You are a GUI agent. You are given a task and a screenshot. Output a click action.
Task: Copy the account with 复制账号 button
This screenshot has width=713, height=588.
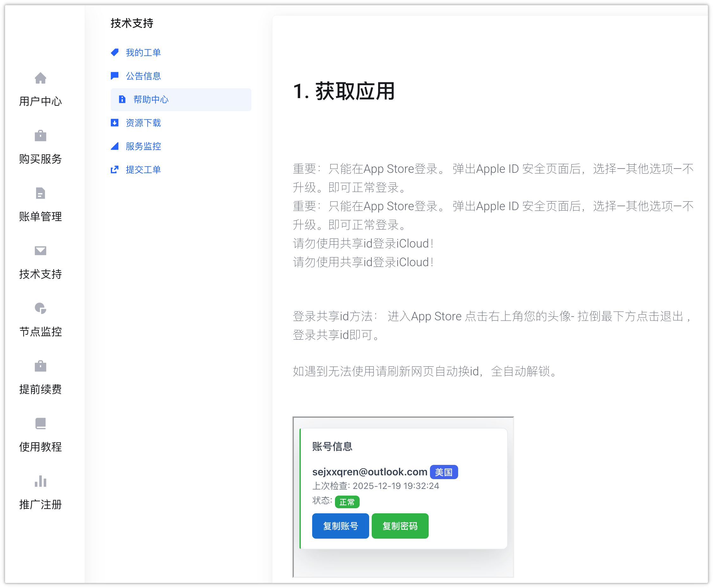point(340,526)
